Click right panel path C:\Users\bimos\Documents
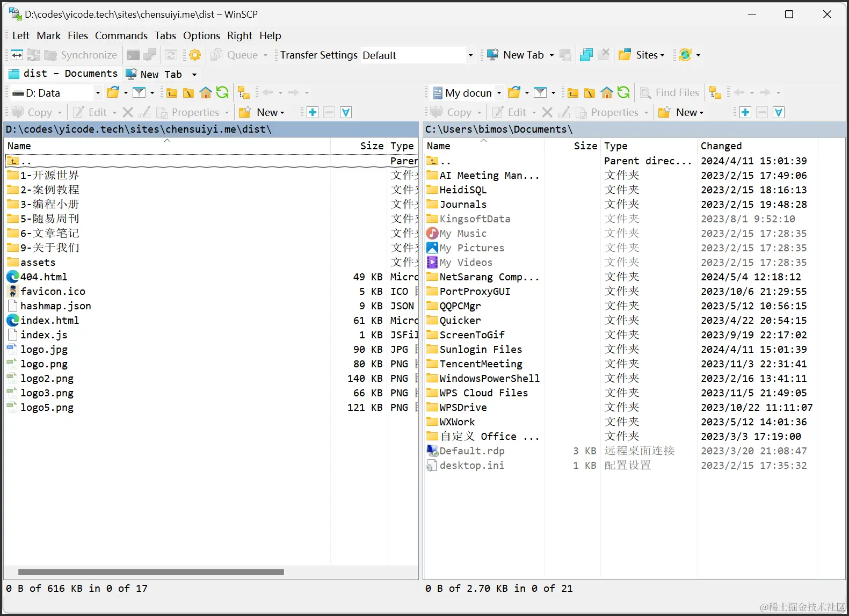Image resolution: width=849 pixels, height=616 pixels. click(634, 129)
